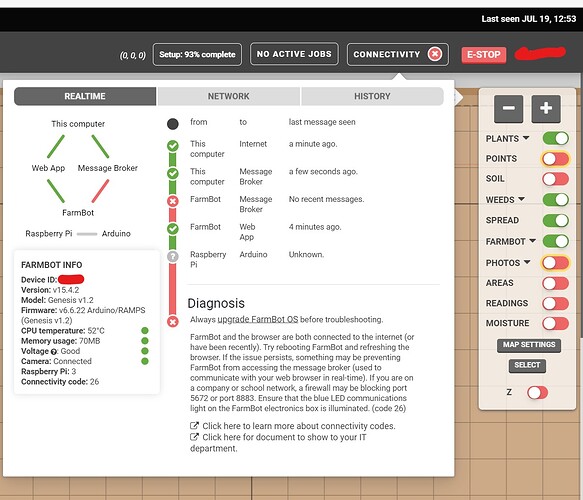Click external-link icon for connectivity codes

coord(194,425)
